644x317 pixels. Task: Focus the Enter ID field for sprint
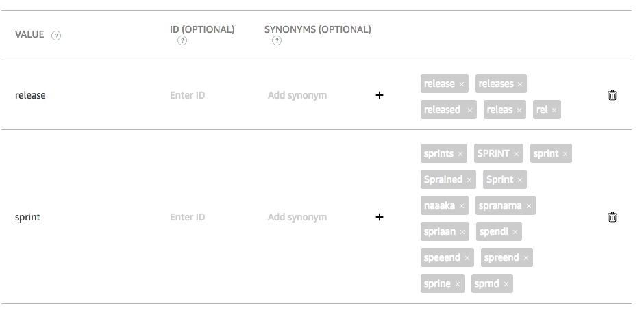click(187, 217)
